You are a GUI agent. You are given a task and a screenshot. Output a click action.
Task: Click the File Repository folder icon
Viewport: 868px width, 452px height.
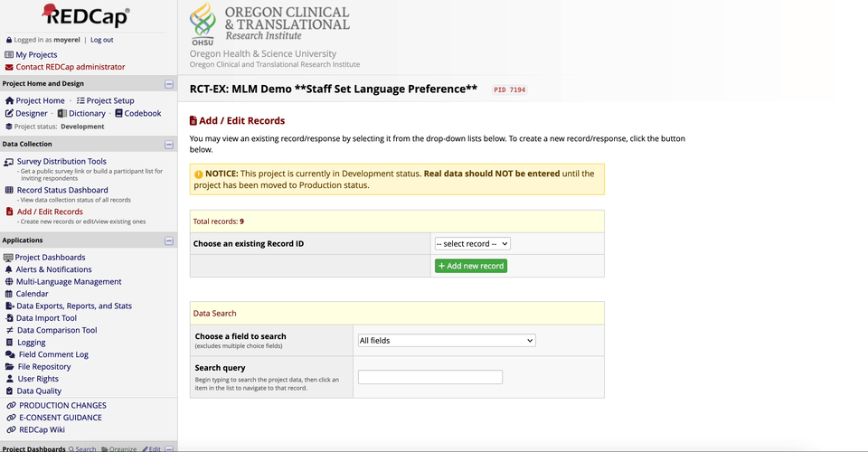pos(9,367)
